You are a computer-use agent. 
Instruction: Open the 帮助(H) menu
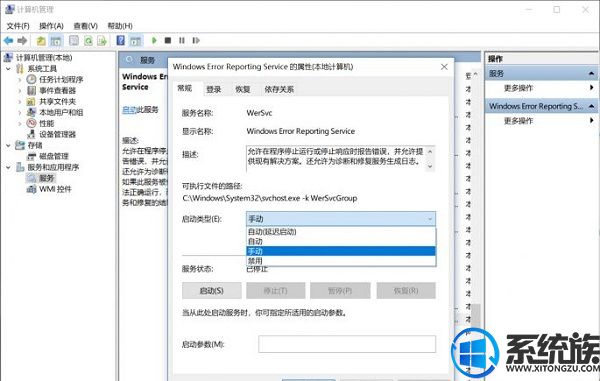pos(120,26)
